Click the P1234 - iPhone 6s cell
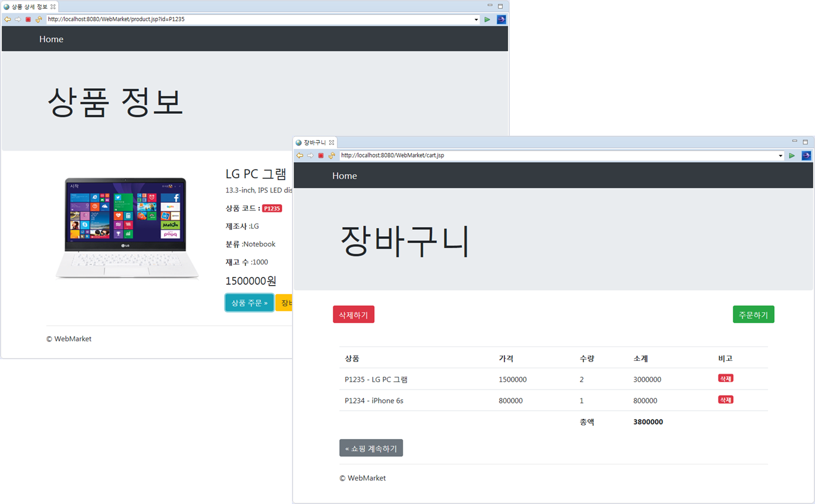 tap(374, 401)
